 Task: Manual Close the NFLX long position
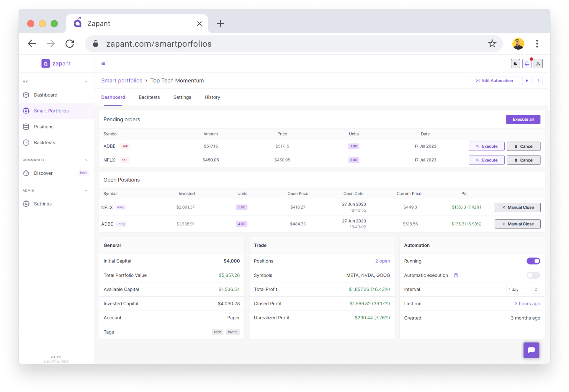point(517,208)
